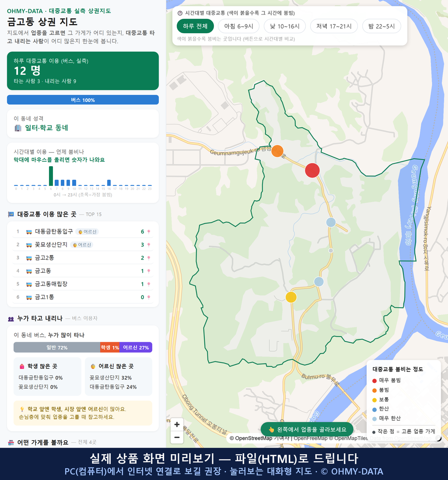Zoom in the map with the plus button

pyautogui.click(x=177, y=424)
